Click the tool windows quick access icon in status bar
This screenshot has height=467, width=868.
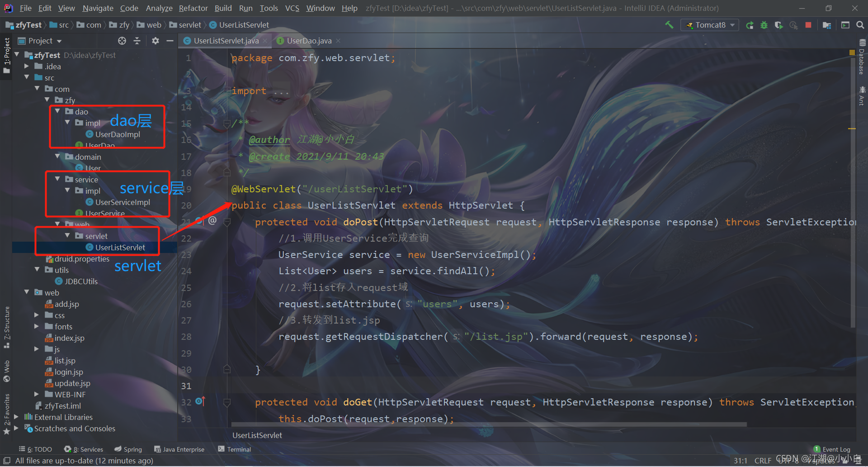(x=7, y=461)
